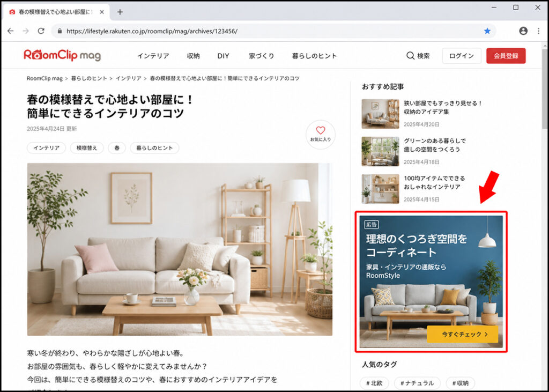Click the red 会員登録 button
The height and width of the screenshot is (392, 549).
point(506,56)
